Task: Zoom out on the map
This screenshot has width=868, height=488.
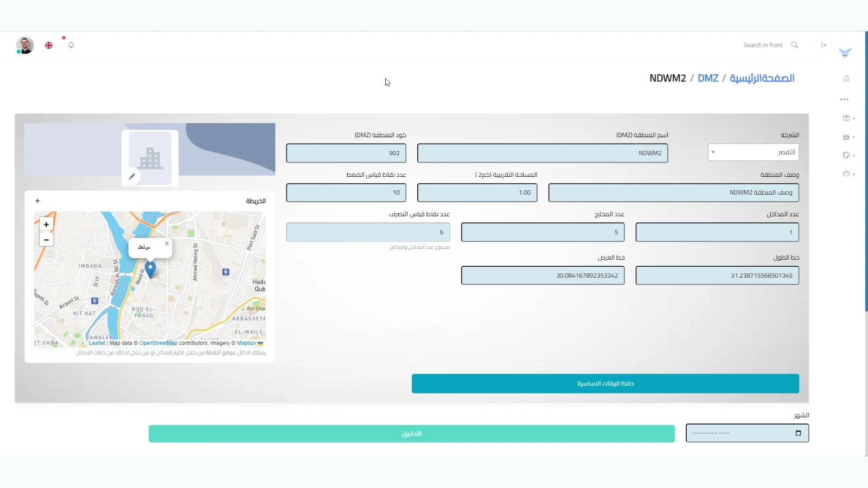Action: 47,239
